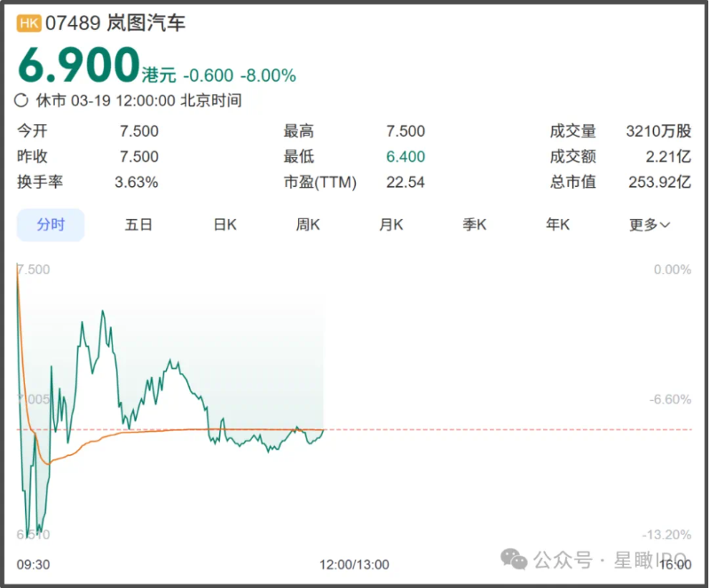709x588 pixels.
Task: Show the 季K quarterly chart
Action: click(474, 224)
